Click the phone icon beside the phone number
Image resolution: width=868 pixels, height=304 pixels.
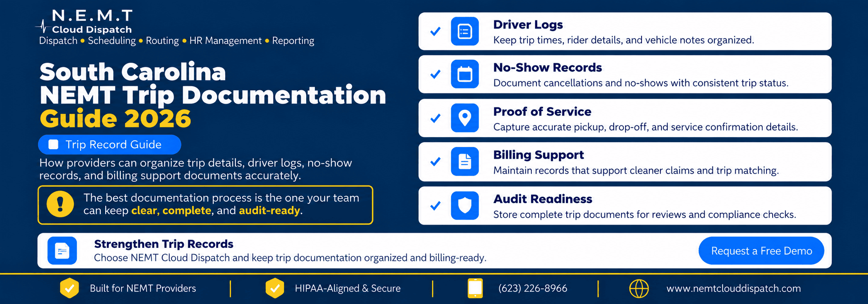point(475,288)
